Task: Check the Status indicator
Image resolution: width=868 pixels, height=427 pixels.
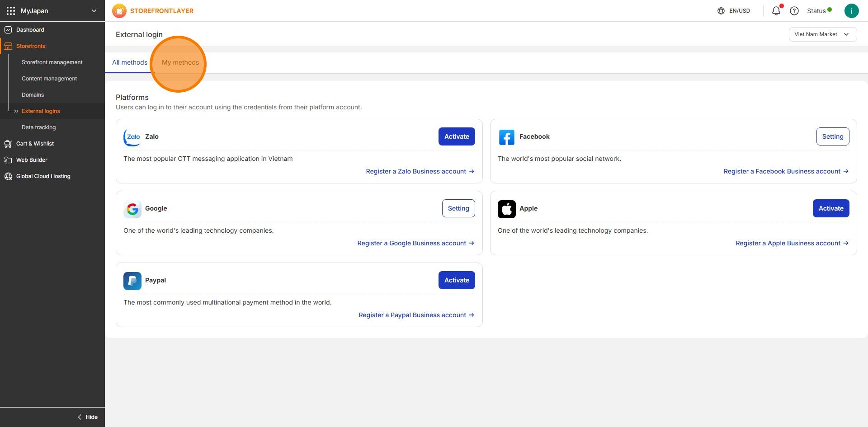Action: coord(819,11)
